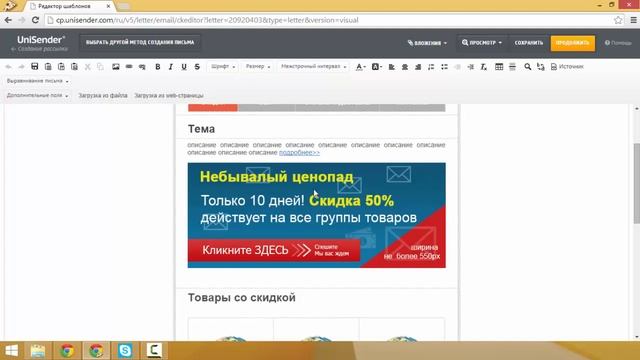This screenshot has height=360, width=640.
Task: Click the page vertical scrollbar thumb
Action: pos(636,183)
